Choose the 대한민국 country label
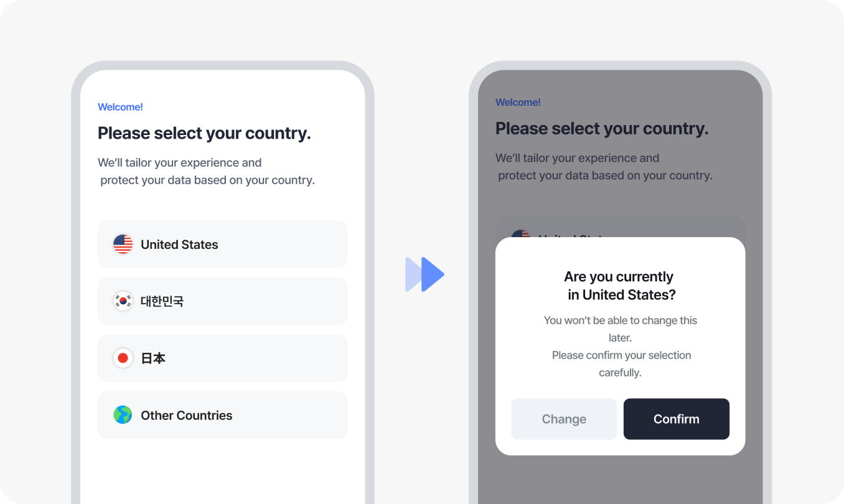Image resolution: width=844 pixels, height=504 pixels. pyautogui.click(x=162, y=301)
